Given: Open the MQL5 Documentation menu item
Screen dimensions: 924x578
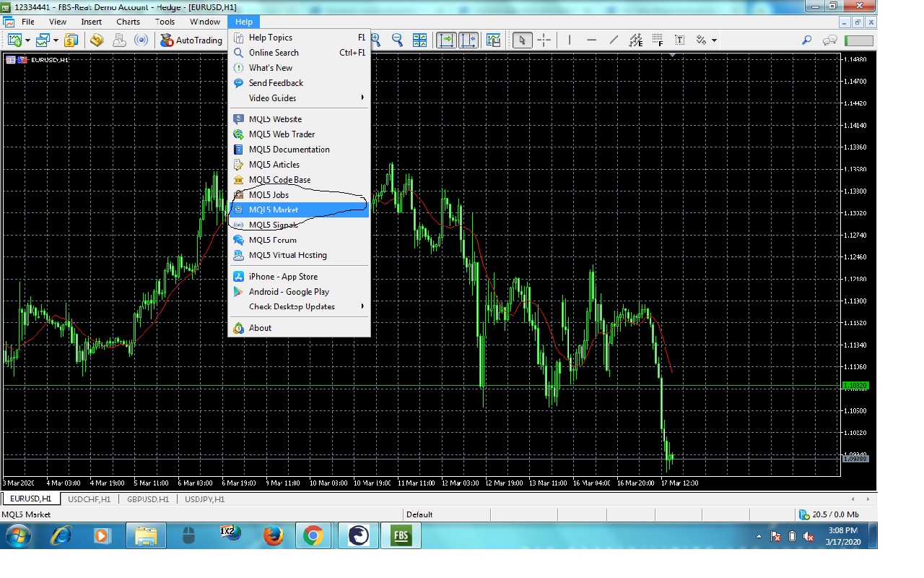Looking at the screenshot, I should click(x=299, y=150).
